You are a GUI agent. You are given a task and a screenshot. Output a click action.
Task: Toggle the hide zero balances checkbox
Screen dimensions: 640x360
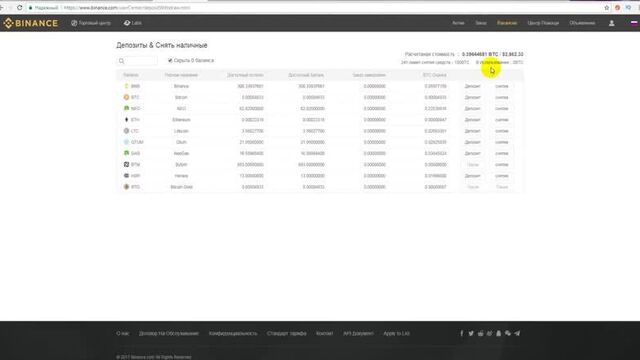point(170,60)
